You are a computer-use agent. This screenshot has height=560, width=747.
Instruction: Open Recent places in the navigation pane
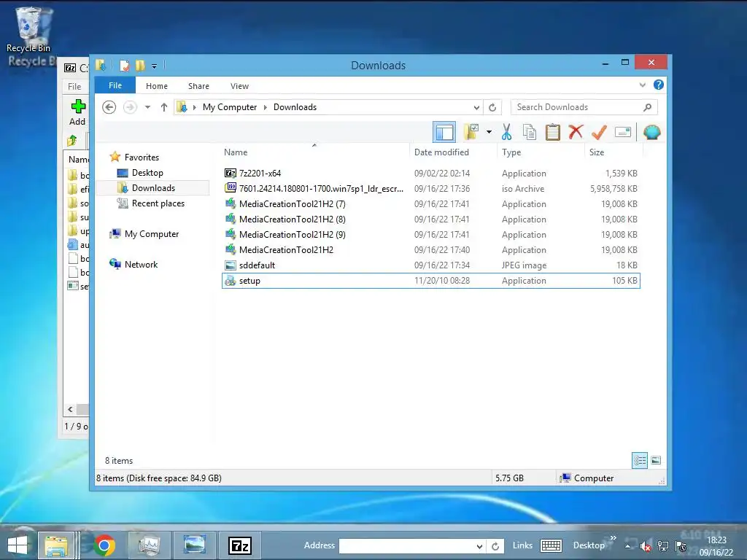click(158, 203)
